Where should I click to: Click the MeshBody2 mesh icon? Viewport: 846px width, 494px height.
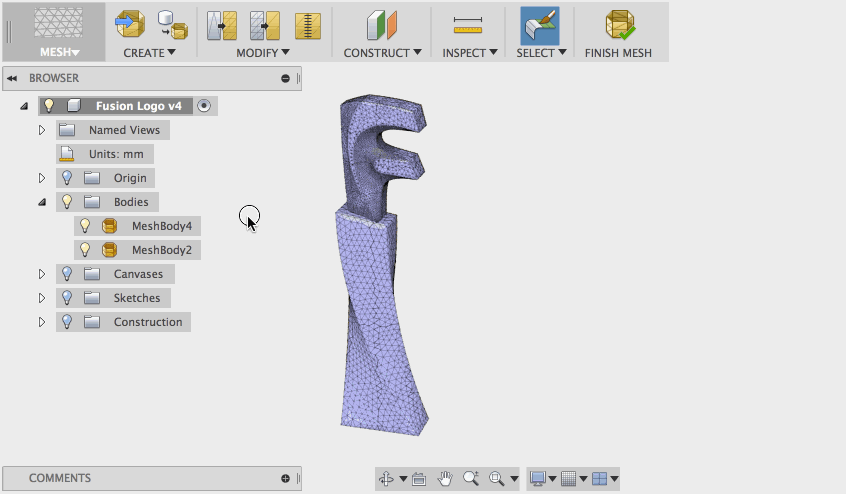point(110,250)
